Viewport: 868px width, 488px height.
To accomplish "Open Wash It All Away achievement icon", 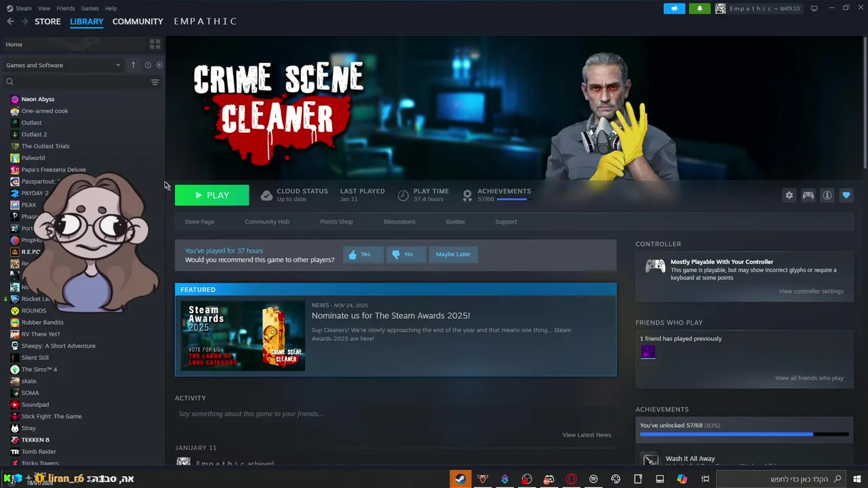I will 650,460.
